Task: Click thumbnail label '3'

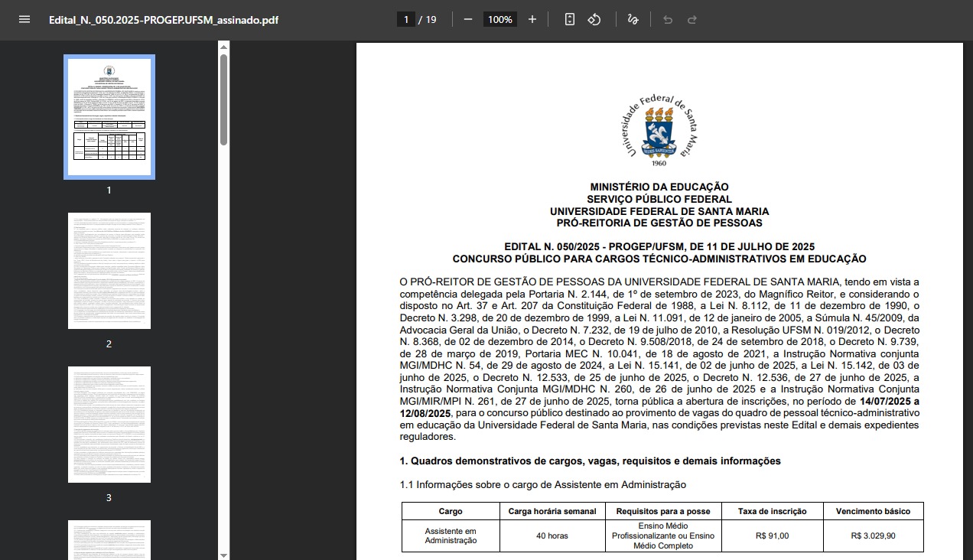Action: 109,498
